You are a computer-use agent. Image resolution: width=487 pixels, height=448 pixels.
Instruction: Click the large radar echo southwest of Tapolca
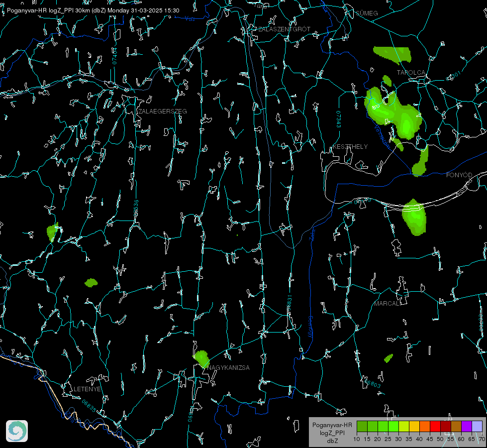coord(393,113)
